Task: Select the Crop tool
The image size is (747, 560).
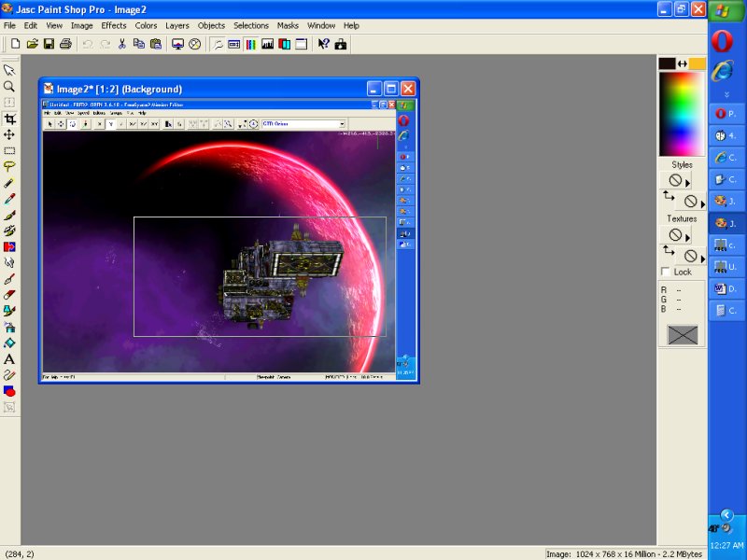Action: click(9, 119)
